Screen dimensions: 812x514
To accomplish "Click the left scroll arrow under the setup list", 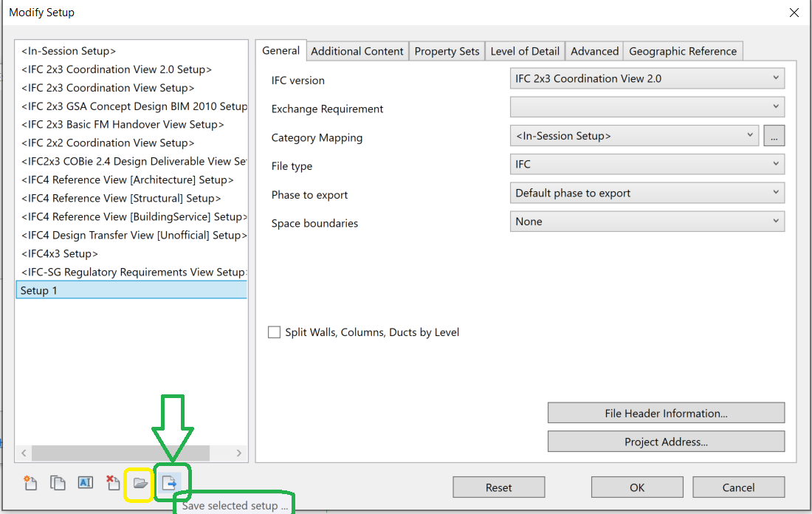I will coord(22,453).
